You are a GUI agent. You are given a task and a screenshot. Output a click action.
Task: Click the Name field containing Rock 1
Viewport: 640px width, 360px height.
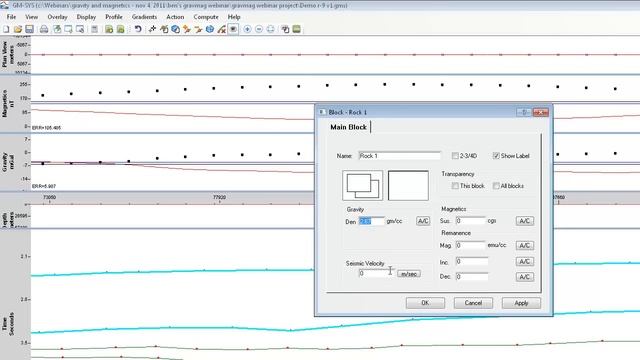[x=400, y=156]
